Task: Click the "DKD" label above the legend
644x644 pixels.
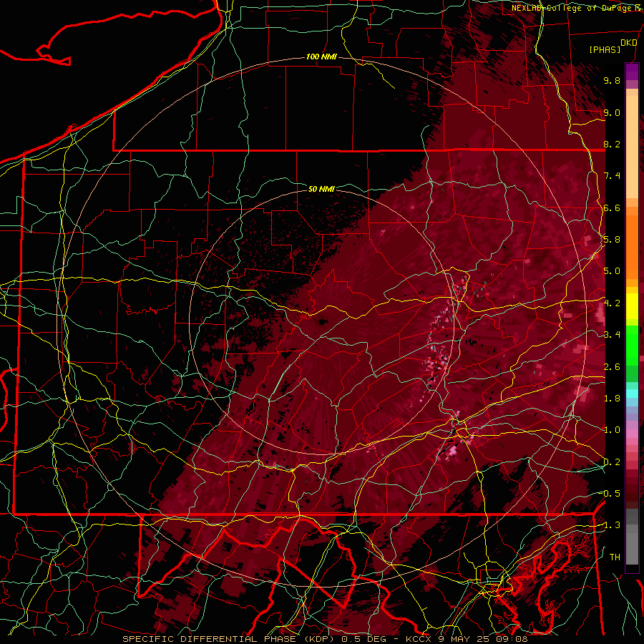Action: pos(628,43)
